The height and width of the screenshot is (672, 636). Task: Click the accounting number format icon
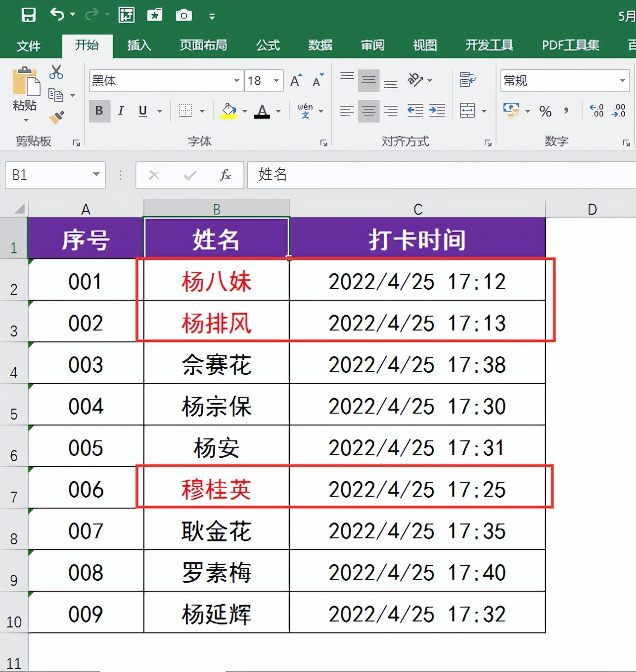click(511, 110)
